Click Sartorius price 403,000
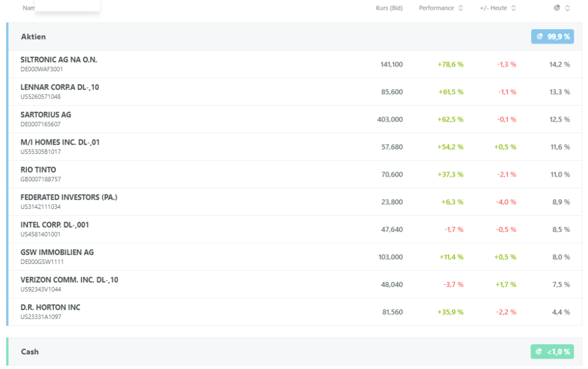Image resolution: width=588 pixels, height=369 pixels. click(x=390, y=119)
